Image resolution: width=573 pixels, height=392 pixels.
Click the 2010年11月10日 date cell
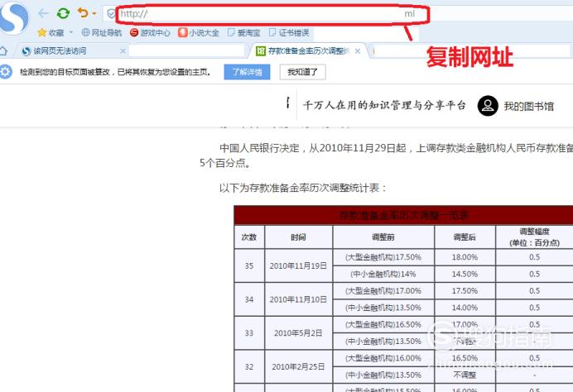[298, 299]
